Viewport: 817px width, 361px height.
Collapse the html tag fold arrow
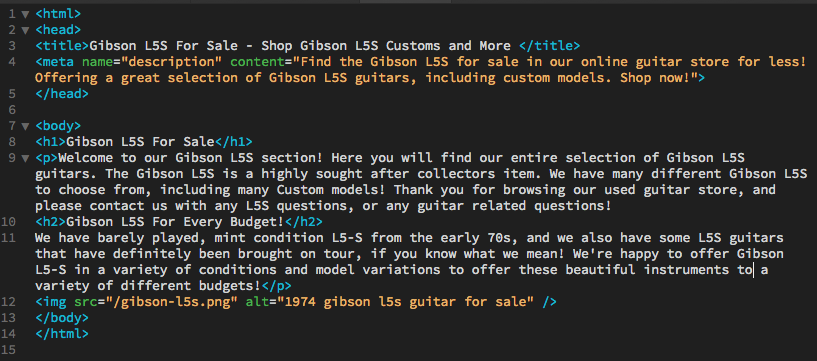[25, 14]
